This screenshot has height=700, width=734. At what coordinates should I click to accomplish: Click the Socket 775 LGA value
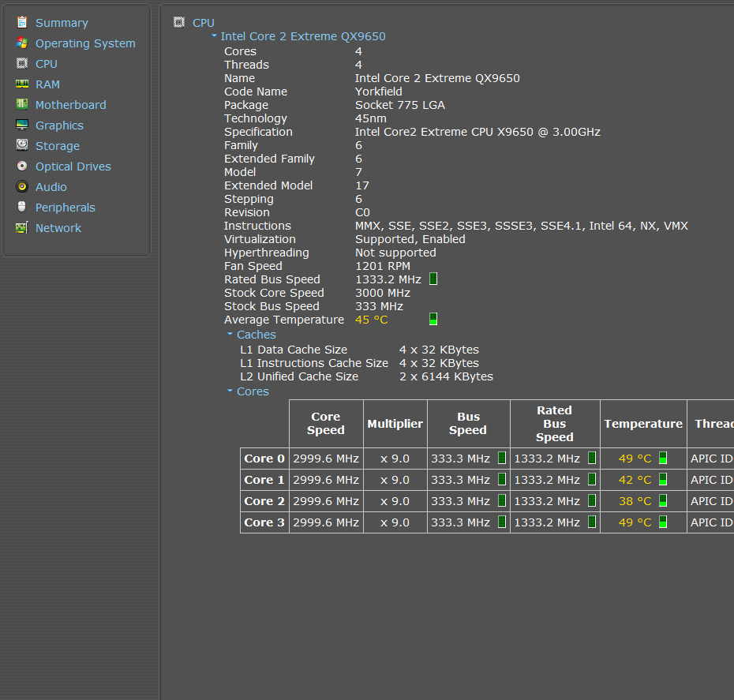click(400, 105)
